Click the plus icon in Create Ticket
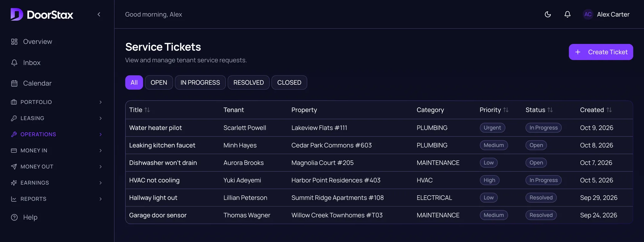This screenshot has width=644, height=242. point(578,52)
